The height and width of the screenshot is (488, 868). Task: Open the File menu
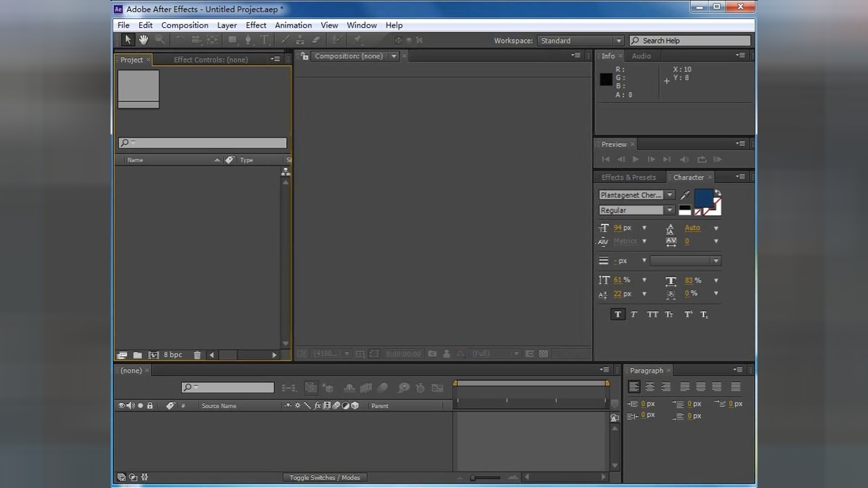pyautogui.click(x=123, y=25)
